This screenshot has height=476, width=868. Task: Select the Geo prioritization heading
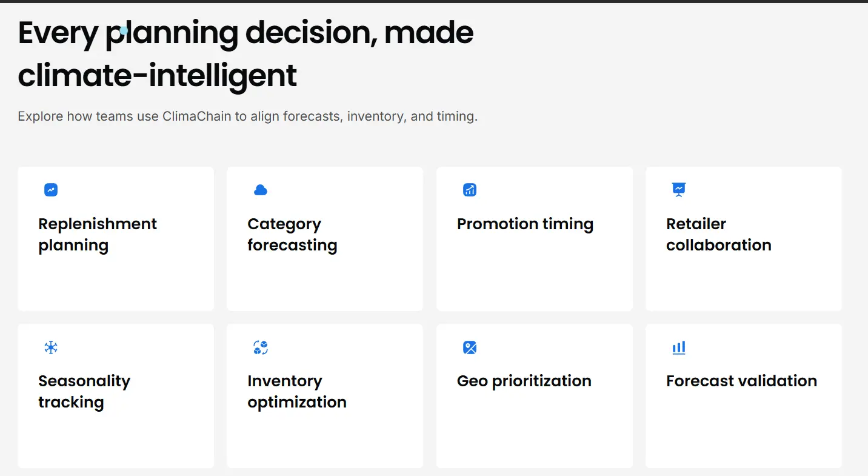coord(524,381)
